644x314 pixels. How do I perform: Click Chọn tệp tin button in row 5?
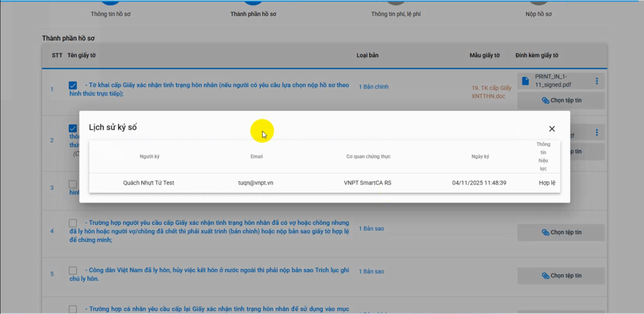click(x=561, y=276)
